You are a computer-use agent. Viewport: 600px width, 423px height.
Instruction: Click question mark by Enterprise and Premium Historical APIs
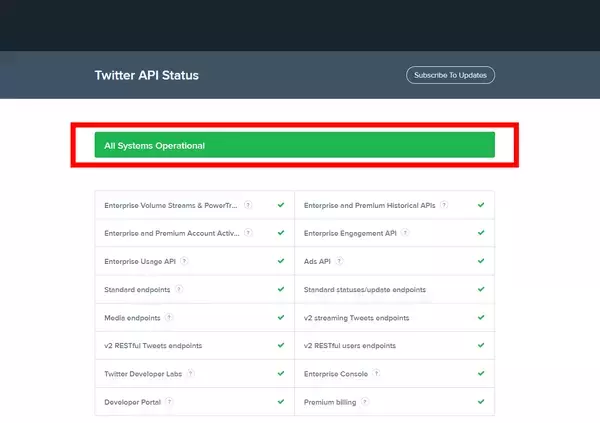pos(444,204)
